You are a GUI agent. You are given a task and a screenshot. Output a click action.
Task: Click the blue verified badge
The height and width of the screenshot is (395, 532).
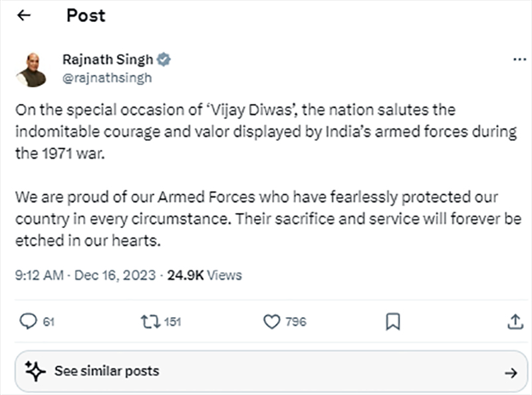tap(164, 60)
